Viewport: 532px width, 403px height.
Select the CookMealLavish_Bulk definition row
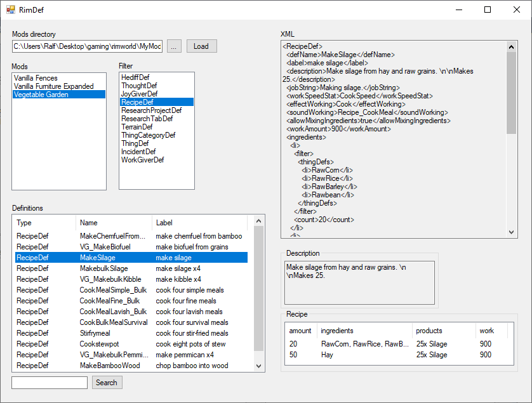click(131, 312)
